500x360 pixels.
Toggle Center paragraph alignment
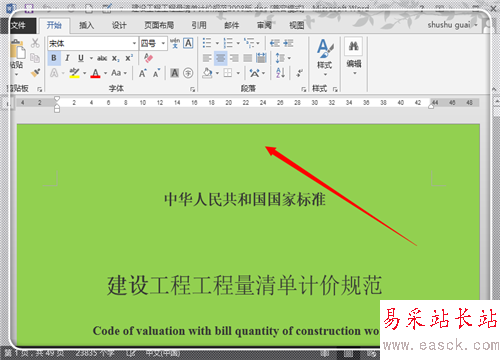(221, 58)
